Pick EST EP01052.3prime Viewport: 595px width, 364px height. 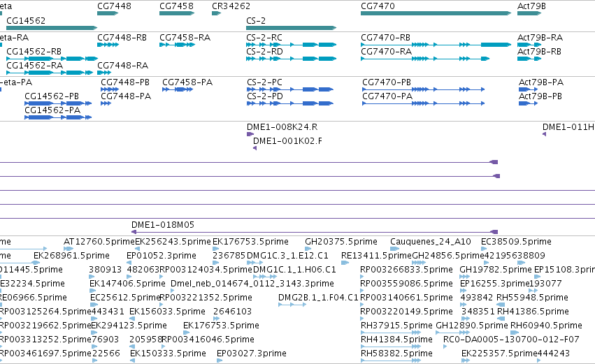pos(162,256)
